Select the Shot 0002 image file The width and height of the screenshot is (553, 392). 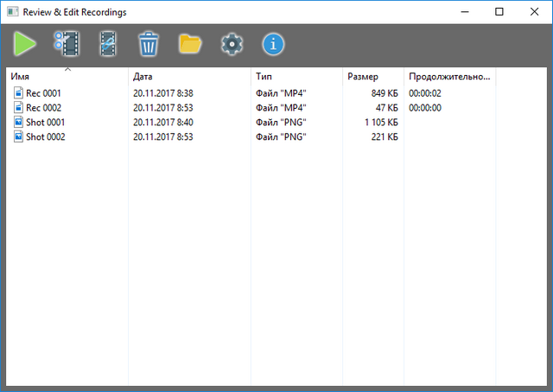[45, 137]
